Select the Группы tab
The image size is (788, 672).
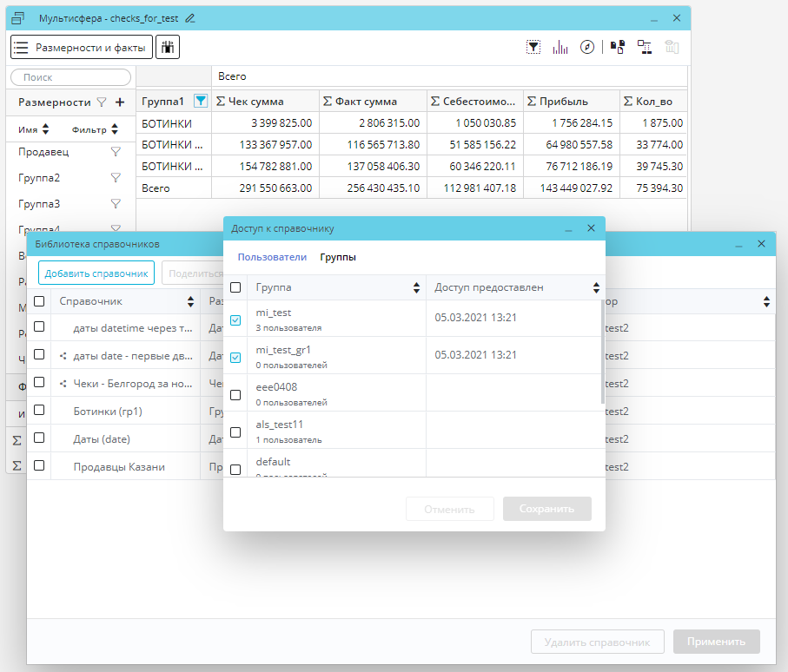point(338,257)
